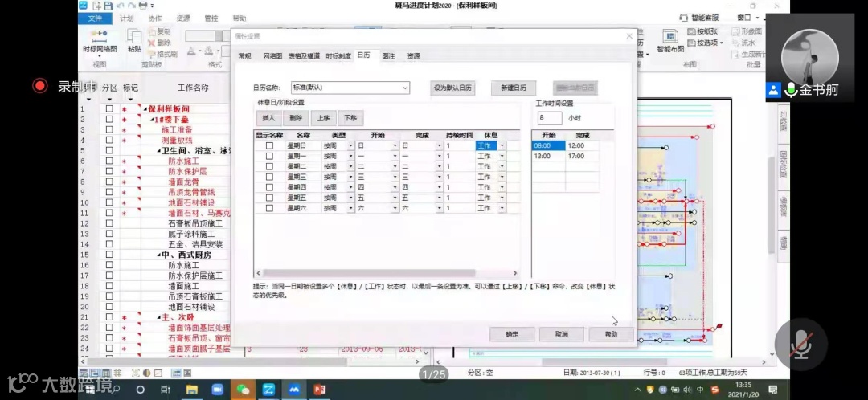868x400 pixels.
Task: Check the 显示名称 box for 星期三
Action: 269,177
